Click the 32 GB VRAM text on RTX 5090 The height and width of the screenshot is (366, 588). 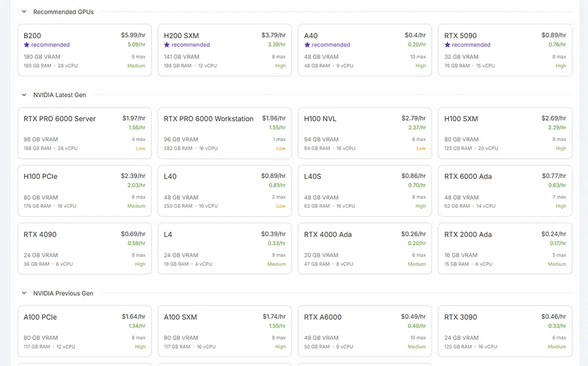click(461, 57)
